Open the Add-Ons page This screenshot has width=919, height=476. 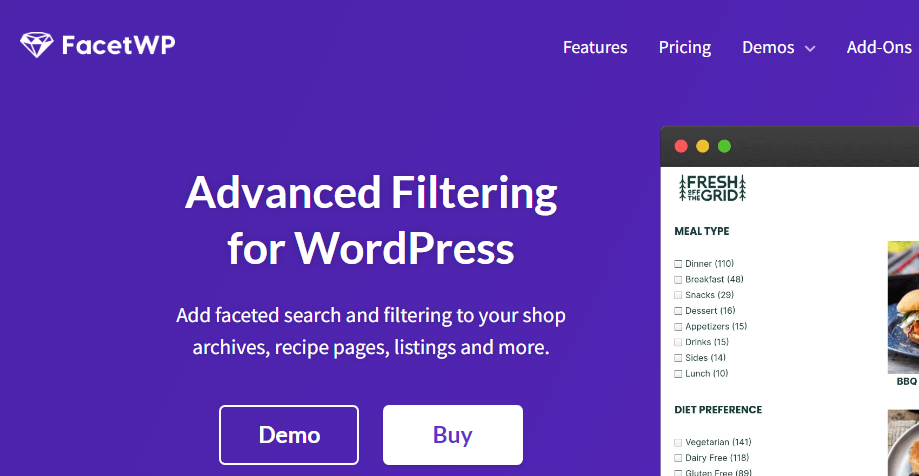pos(879,47)
